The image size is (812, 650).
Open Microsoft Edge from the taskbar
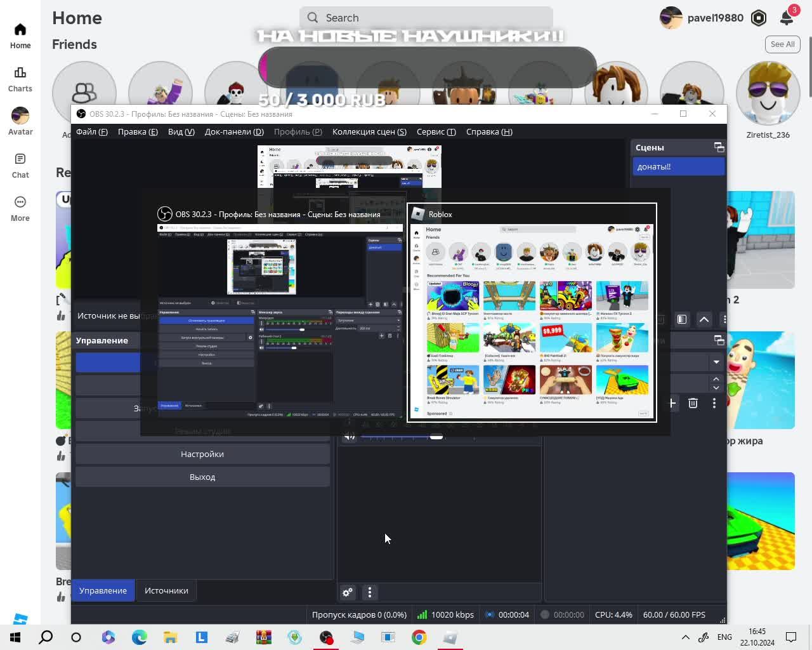point(140,637)
